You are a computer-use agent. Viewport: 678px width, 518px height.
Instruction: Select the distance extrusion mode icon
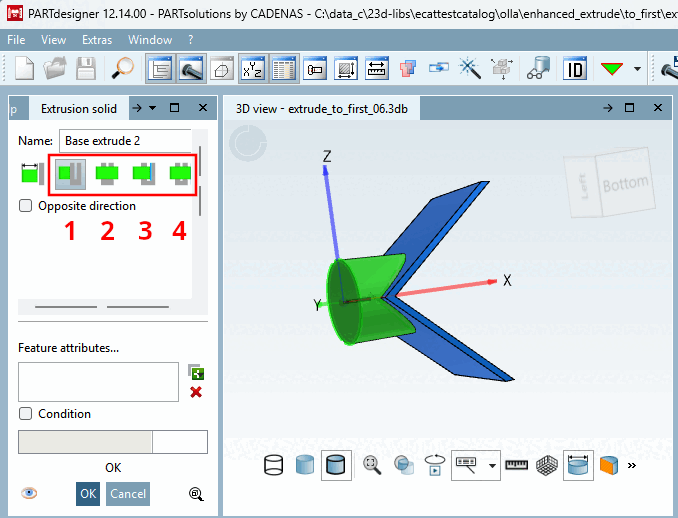click(x=32, y=173)
